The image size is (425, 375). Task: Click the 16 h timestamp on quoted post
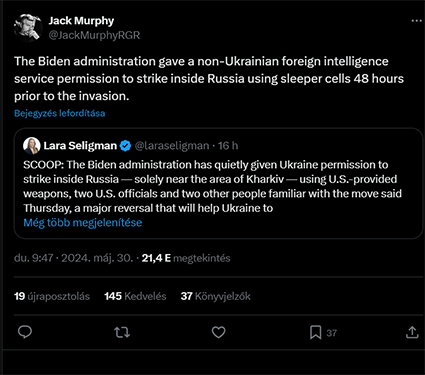click(x=228, y=146)
